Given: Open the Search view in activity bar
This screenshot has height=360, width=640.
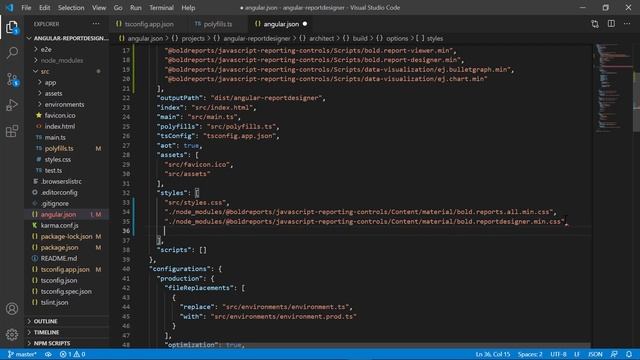Looking at the screenshot, I should [12, 53].
